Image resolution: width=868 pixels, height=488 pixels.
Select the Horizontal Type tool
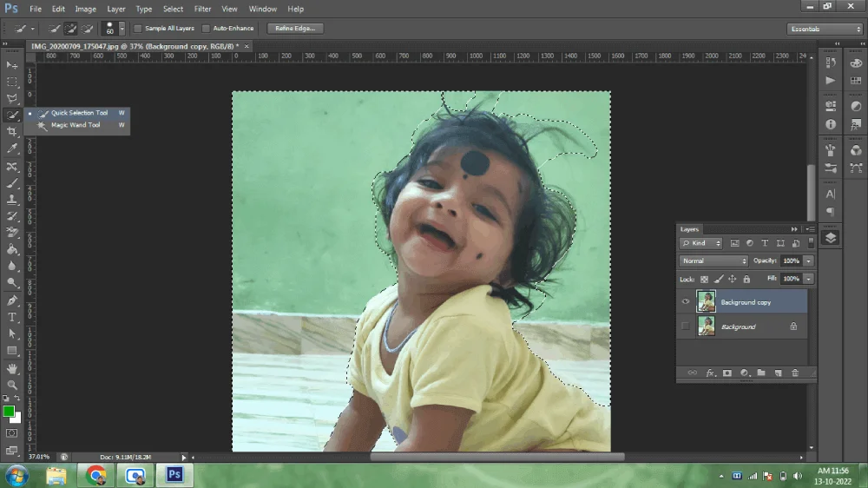click(x=11, y=318)
